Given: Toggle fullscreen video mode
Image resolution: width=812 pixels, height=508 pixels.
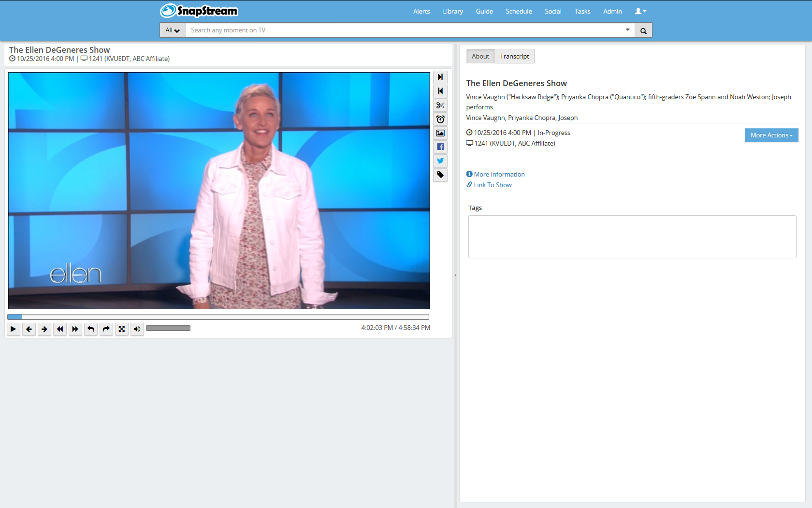Looking at the screenshot, I should [122, 329].
